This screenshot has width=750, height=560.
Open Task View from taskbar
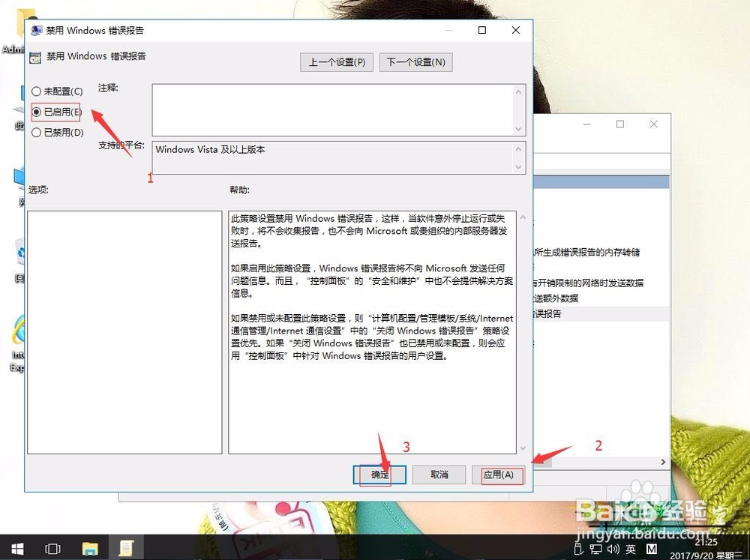pos(52,548)
